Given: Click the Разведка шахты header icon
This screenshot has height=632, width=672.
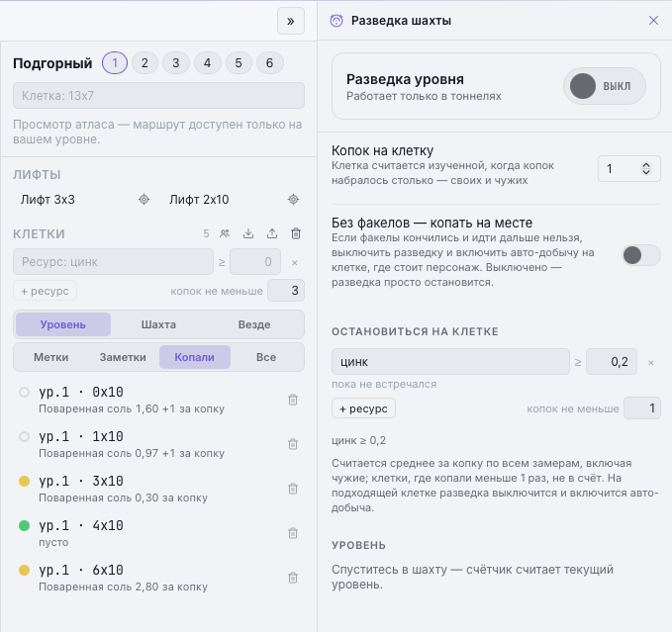Looking at the screenshot, I should pos(336,21).
